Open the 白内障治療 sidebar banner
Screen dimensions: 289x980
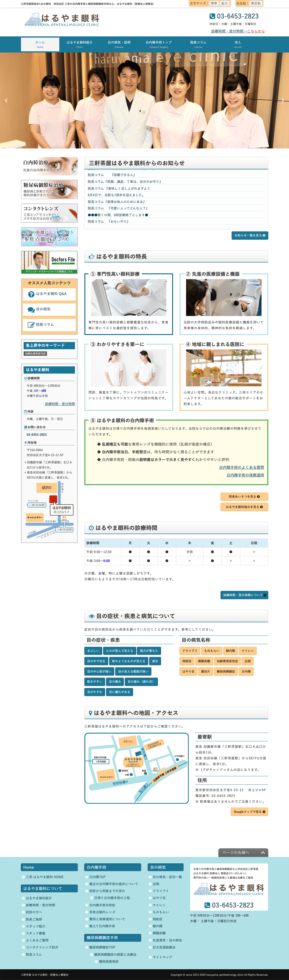click(50, 166)
